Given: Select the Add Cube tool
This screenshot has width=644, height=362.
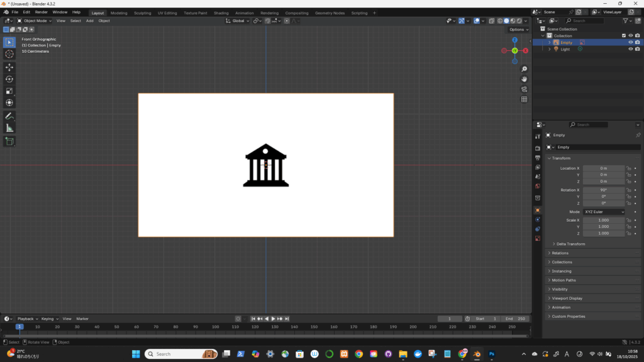Looking at the screenshot, I should 9,141.
